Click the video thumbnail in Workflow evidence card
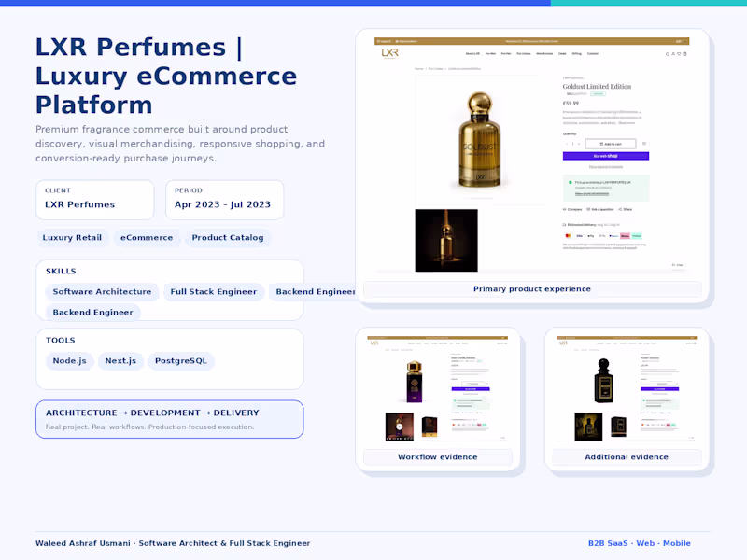 click(400, 427)
